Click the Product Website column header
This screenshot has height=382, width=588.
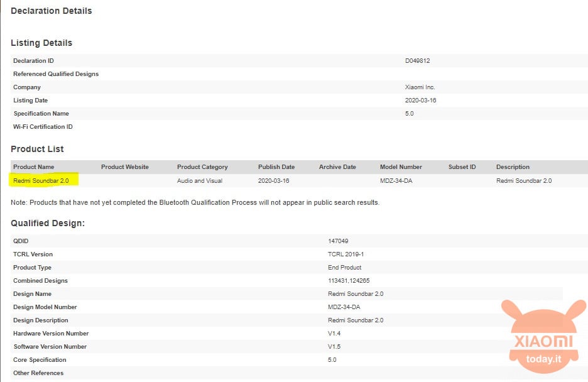coord(125,167)
